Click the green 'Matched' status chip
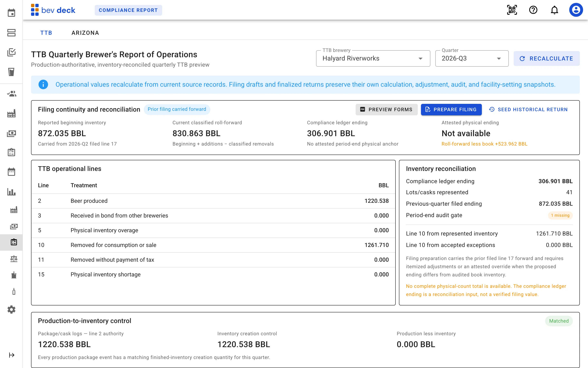This screenshot has height=368, width=588. (x=559, y=321)
